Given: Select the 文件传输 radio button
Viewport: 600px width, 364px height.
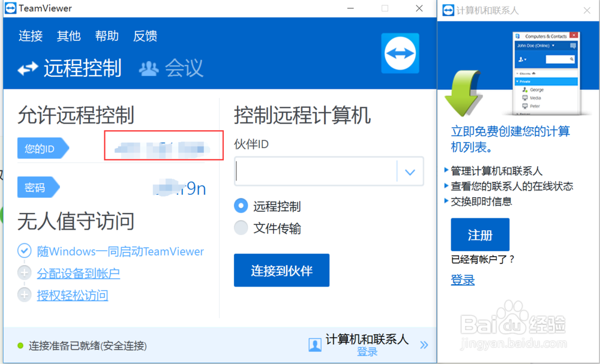Looking at the screenshot, I should (241, 227).
